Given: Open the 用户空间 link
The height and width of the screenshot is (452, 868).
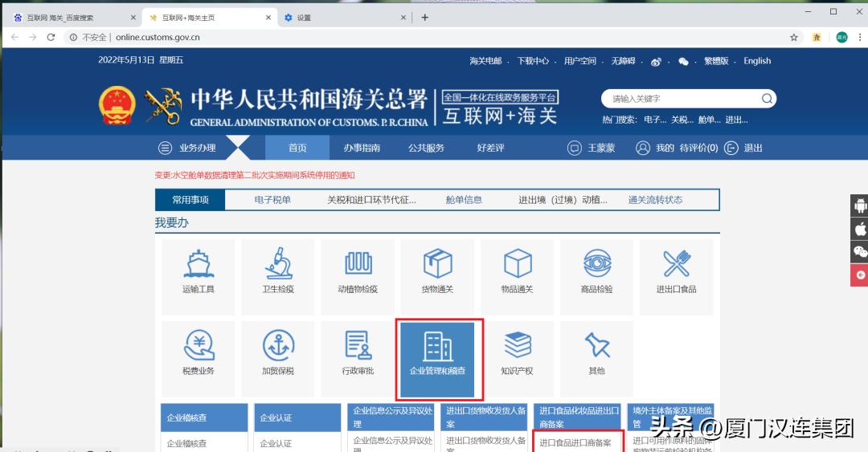Looking at the screenshot, I should (x=580, y=61).
